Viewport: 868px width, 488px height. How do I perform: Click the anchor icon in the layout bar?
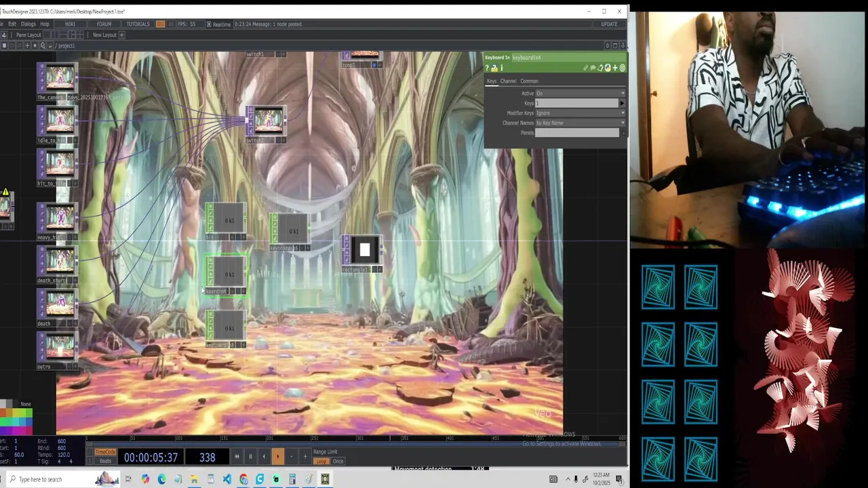pos(4,35)
